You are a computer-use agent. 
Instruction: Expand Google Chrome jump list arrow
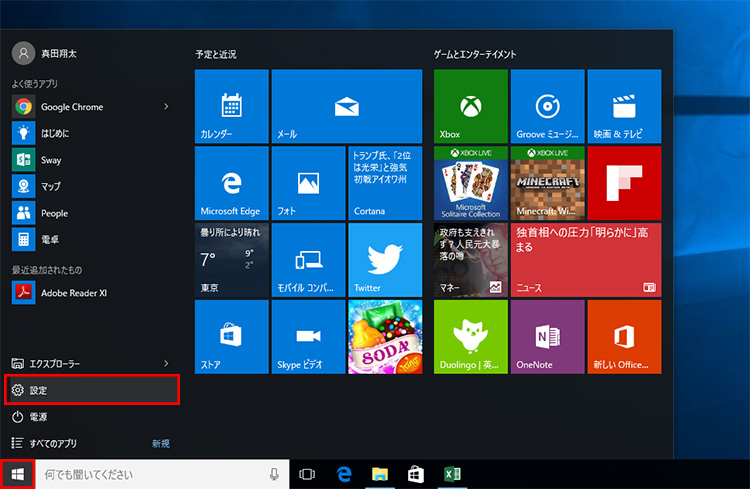click(x=166, y=106)
